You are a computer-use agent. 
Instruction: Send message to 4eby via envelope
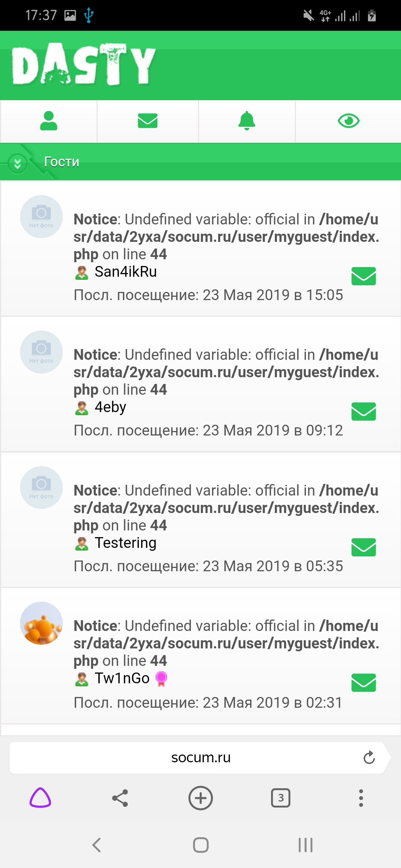point(363,411)
